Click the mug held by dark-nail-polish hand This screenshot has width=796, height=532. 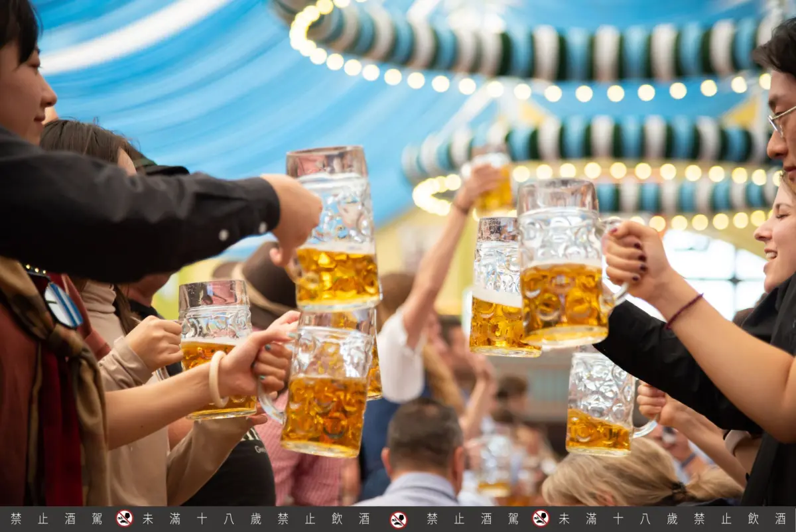[x=563, y=265]
